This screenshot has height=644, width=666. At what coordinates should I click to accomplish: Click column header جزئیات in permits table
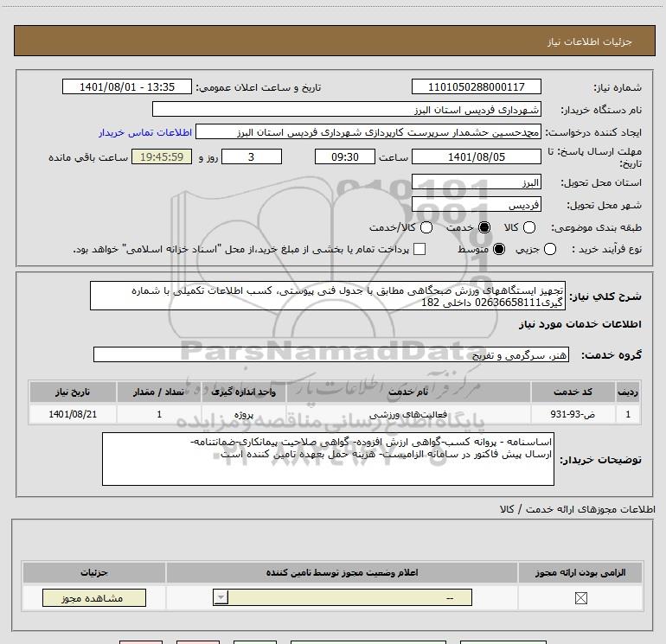click(94, 572)
